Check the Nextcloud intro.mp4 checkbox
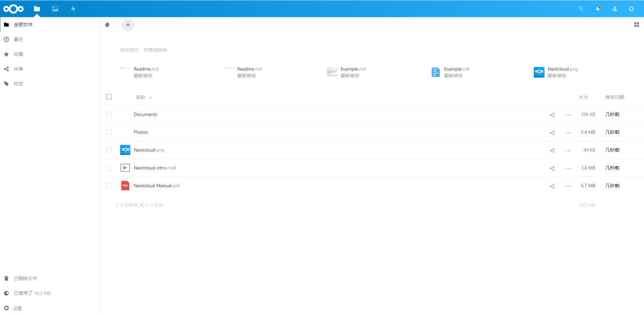 pos(109,168)
